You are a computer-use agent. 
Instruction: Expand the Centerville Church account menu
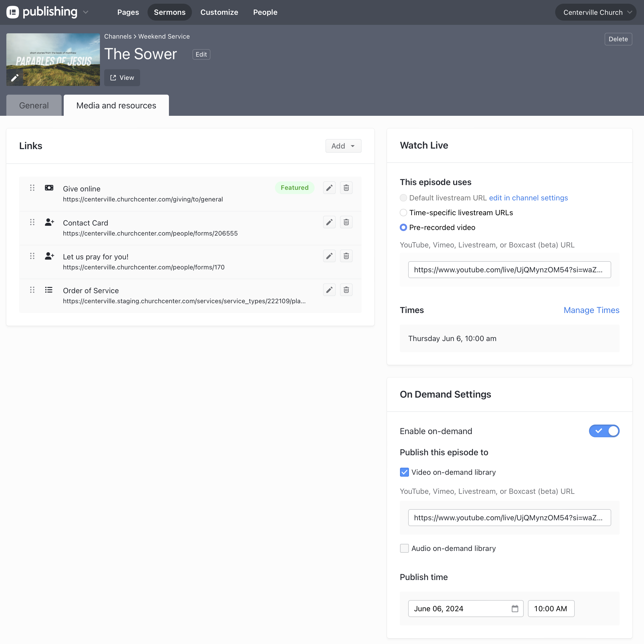tap(595, 12)
